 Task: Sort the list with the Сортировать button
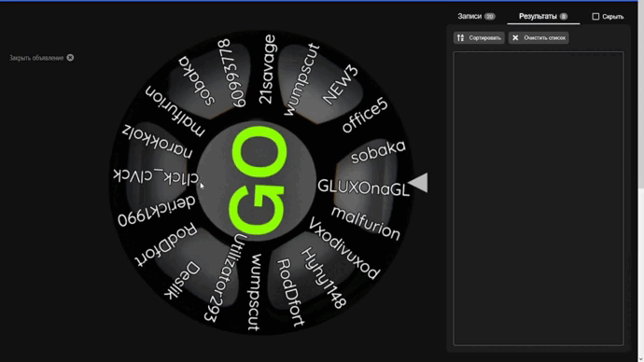click(x=479, y=37)
